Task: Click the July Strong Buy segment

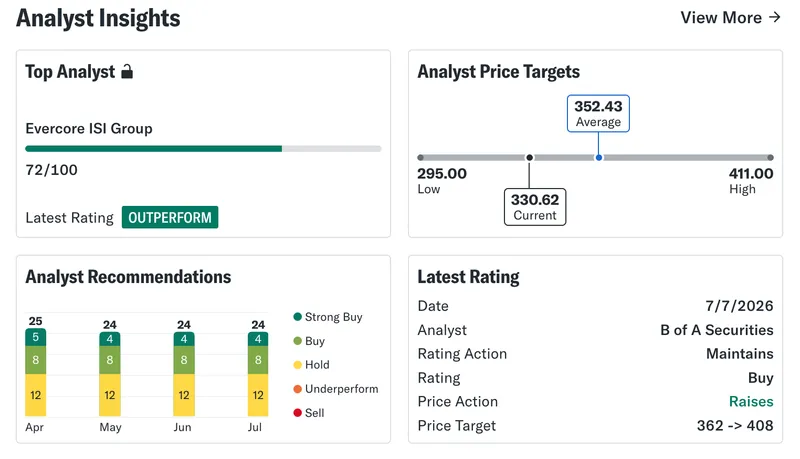Action: click(258, 339)
